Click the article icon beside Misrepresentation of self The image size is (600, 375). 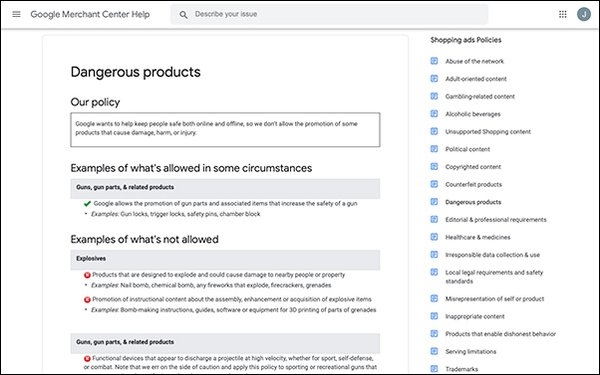tap(434, 298)
